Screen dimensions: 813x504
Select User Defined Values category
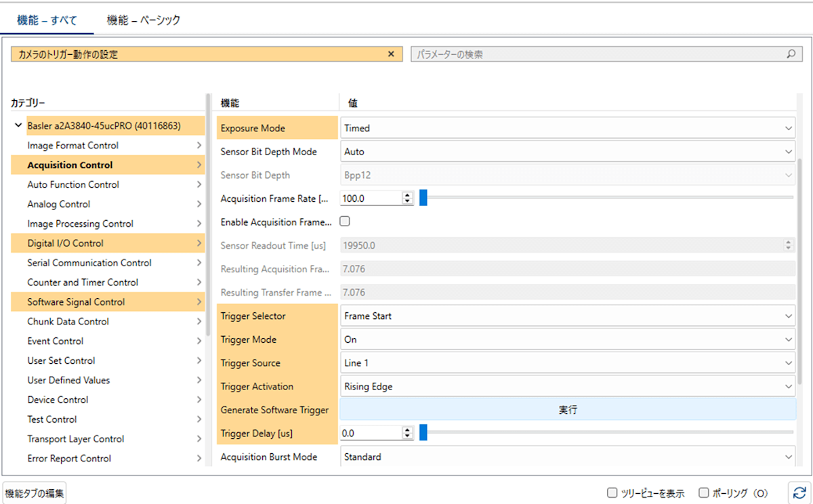point(108,381)
